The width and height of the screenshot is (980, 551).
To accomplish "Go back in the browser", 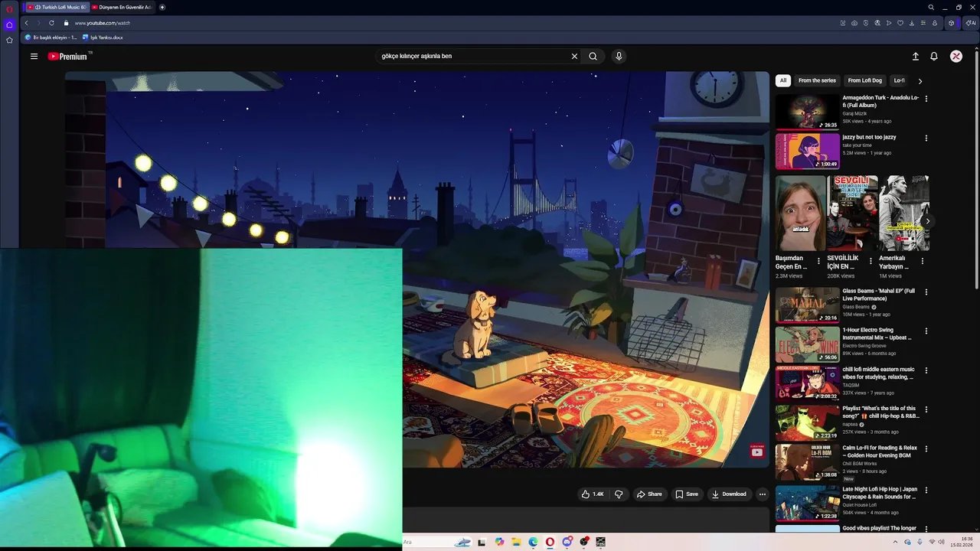I will click(x=26, y=23).
